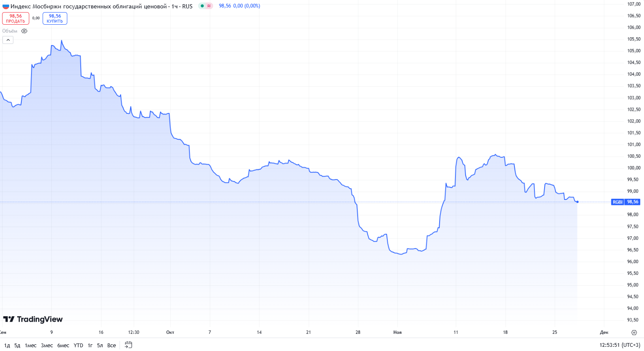Click the 98,56 current price axis label
644x351 pixels.
633,202
